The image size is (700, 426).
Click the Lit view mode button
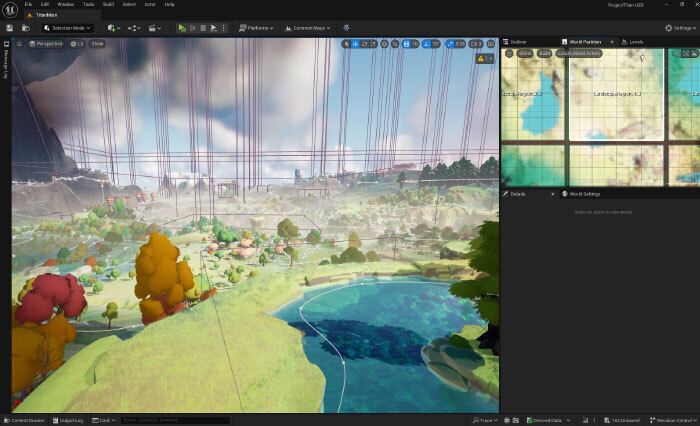pos(77,44)
